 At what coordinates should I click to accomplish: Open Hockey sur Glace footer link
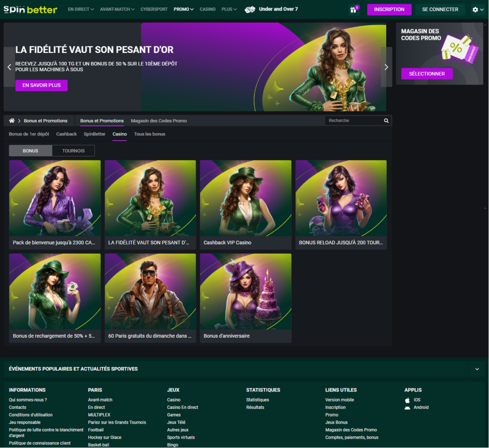pyautogui.click(x=105, y=438)
